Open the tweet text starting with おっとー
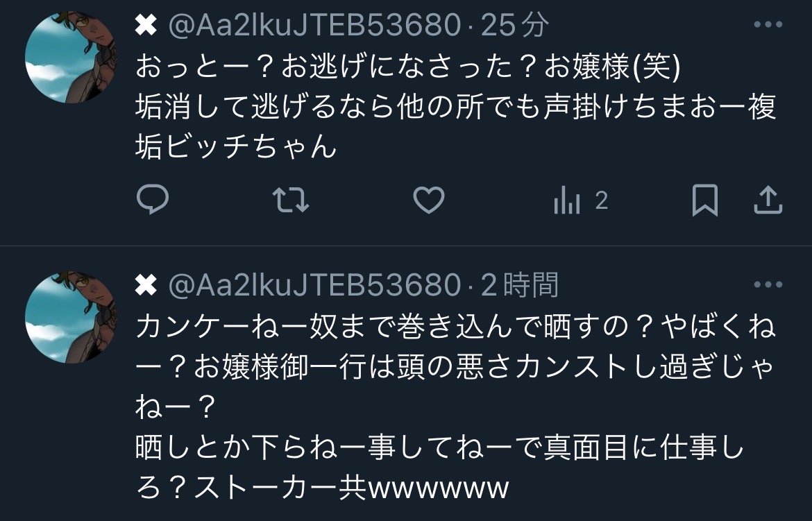The height and width of the screenshot is (521, 812). (456, 107)
